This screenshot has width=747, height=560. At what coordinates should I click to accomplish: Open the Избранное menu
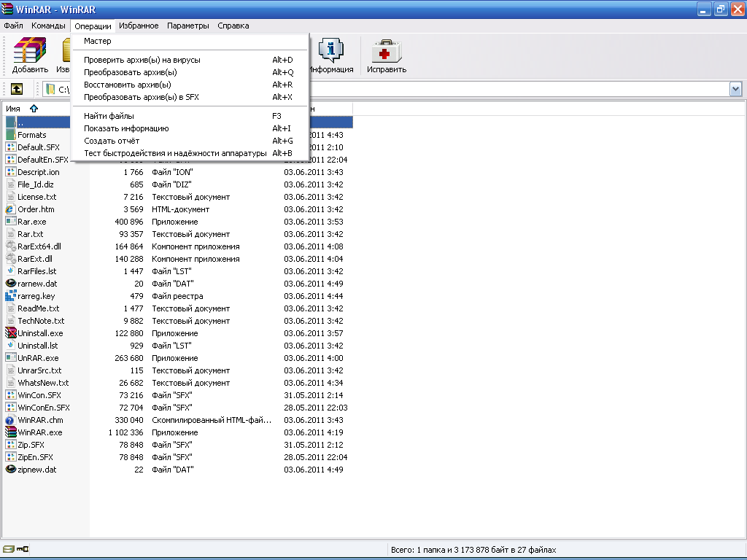(139, 26)
